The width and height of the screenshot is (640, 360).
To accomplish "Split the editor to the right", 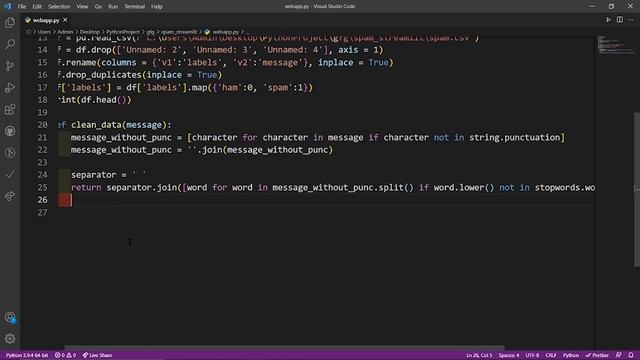I will pyautogui.click(x=620, y=20).
